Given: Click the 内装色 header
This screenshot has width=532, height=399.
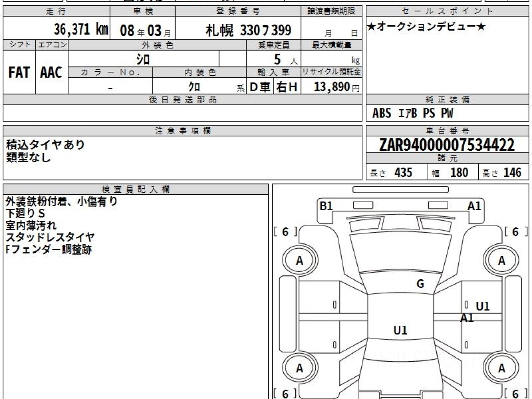Looking at the screenshot, I should click(x=199, y=72).
